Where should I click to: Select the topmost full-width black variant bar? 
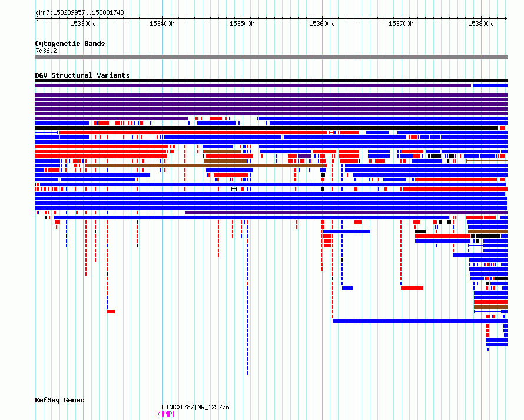coord(271,81)
